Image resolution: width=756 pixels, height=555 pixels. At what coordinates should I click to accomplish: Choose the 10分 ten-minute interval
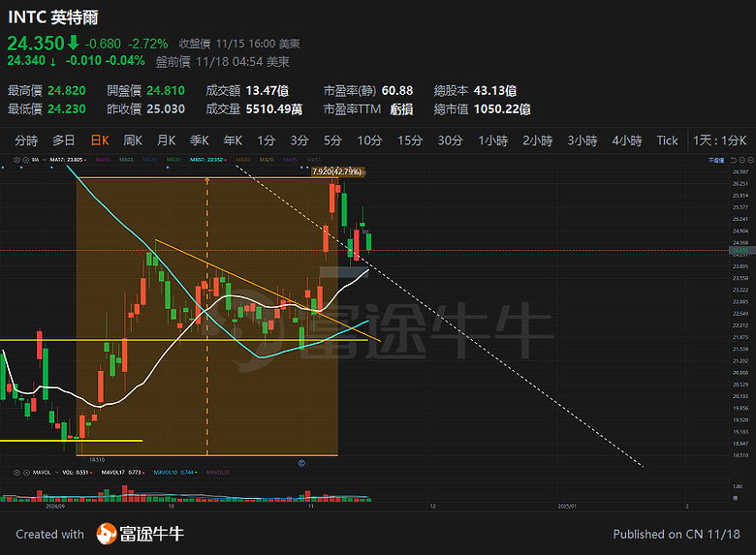(x=369, y=140)
